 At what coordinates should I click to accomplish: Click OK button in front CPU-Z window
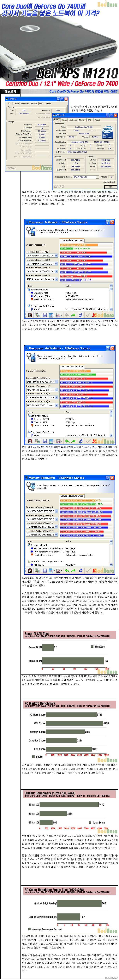tap(111, 187)
